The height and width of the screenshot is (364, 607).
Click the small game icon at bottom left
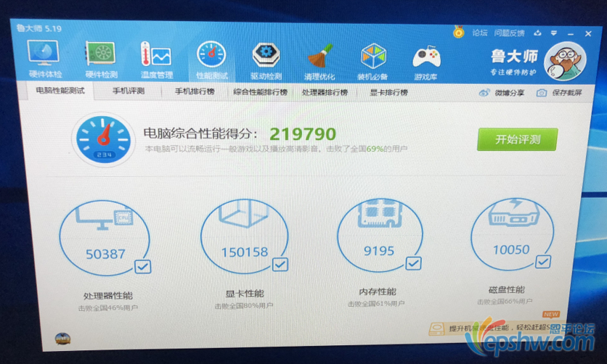click(x=62, y=338)
